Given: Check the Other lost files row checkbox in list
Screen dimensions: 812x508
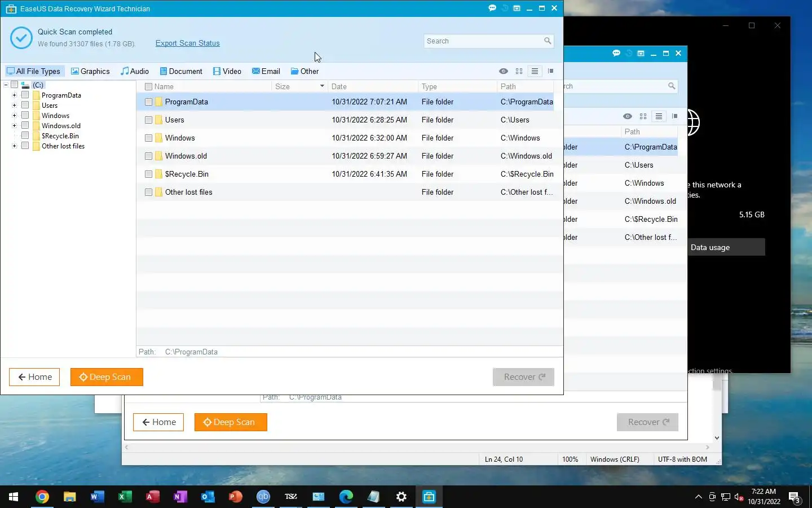Looking at the screenshot, I should [148, 192].
